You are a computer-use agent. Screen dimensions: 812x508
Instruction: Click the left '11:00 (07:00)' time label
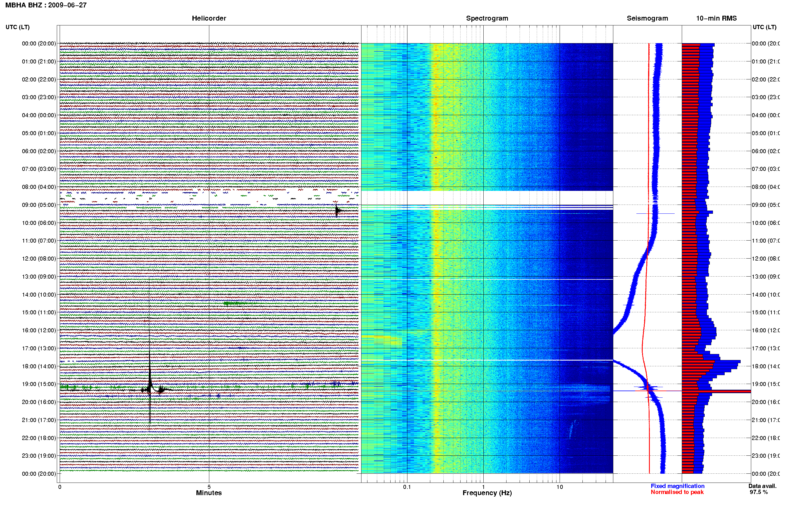click(39, 241)
